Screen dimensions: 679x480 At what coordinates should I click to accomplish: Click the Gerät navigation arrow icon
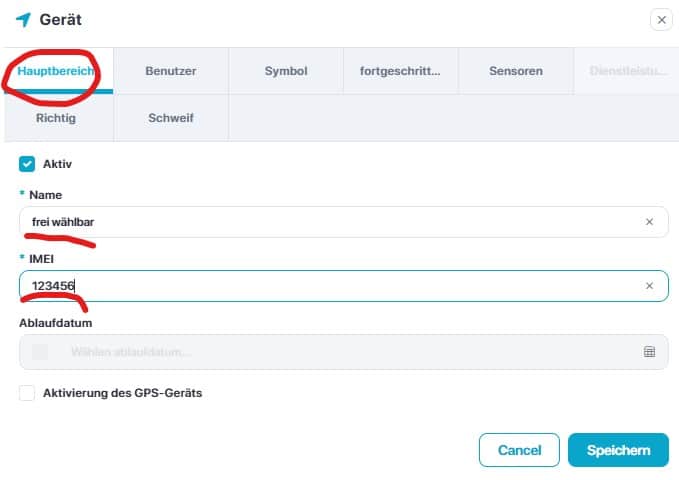pos(23,19)
